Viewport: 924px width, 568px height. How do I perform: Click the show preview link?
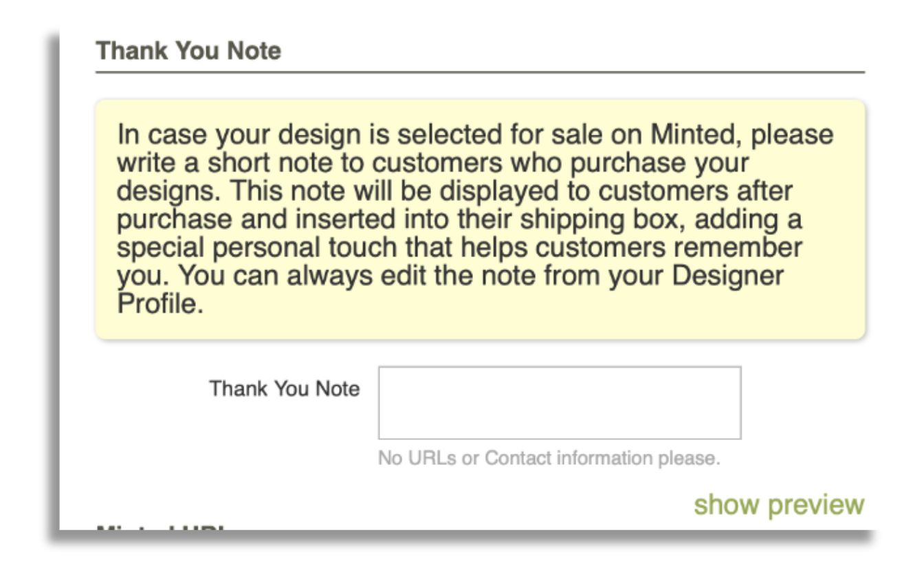point(778,504)
